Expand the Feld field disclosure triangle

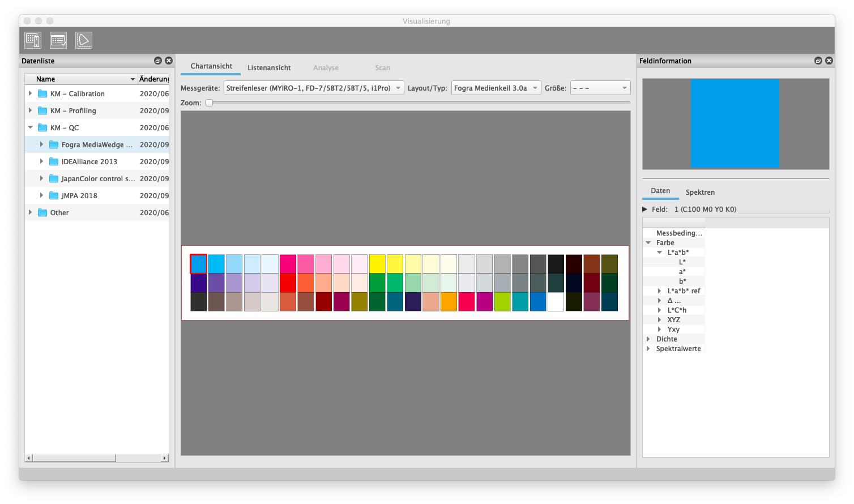coord(644,209)
